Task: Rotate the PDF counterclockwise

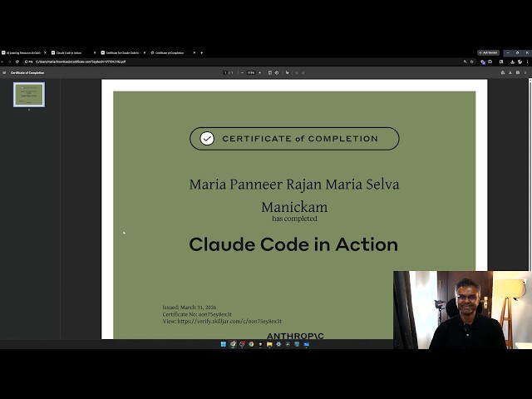Action: 277,72
